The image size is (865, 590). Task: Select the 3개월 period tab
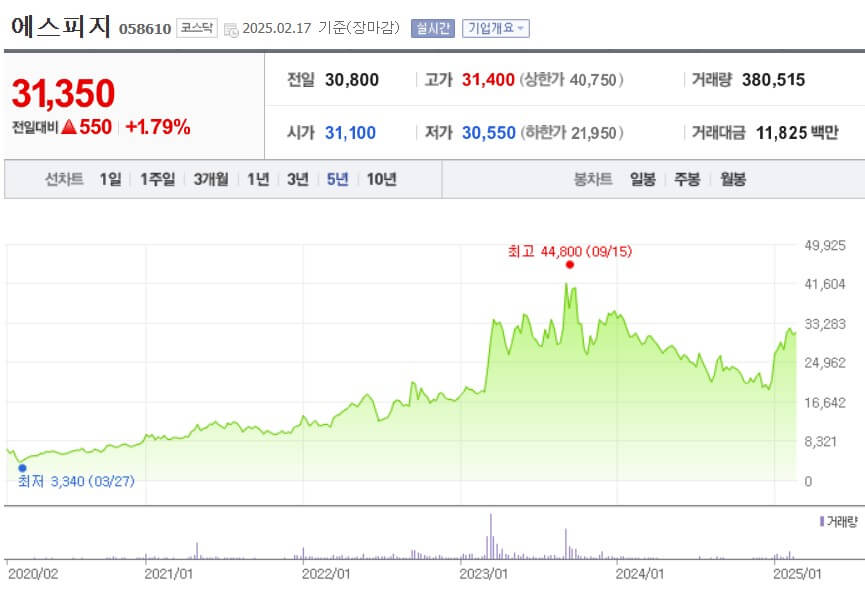click(x=209, y=180)
